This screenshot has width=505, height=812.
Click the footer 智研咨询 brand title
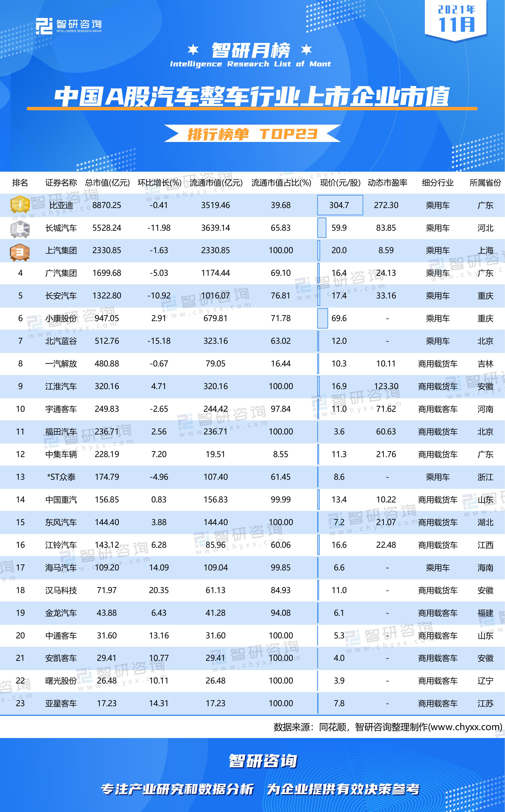pos(263,761)
